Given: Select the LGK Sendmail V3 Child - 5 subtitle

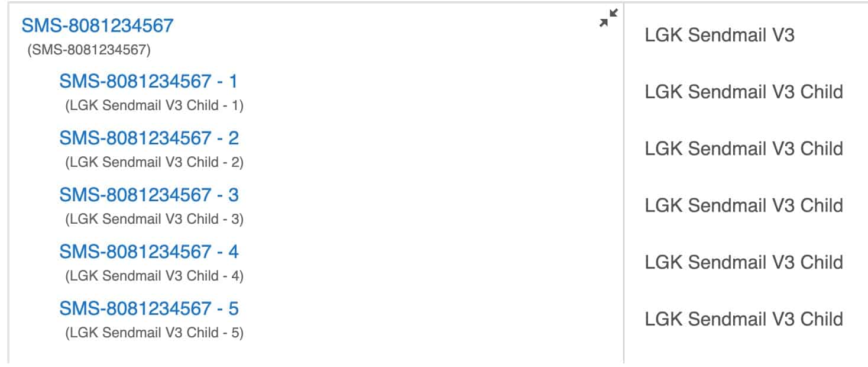Looking at the screenshot, I should 154,333.
